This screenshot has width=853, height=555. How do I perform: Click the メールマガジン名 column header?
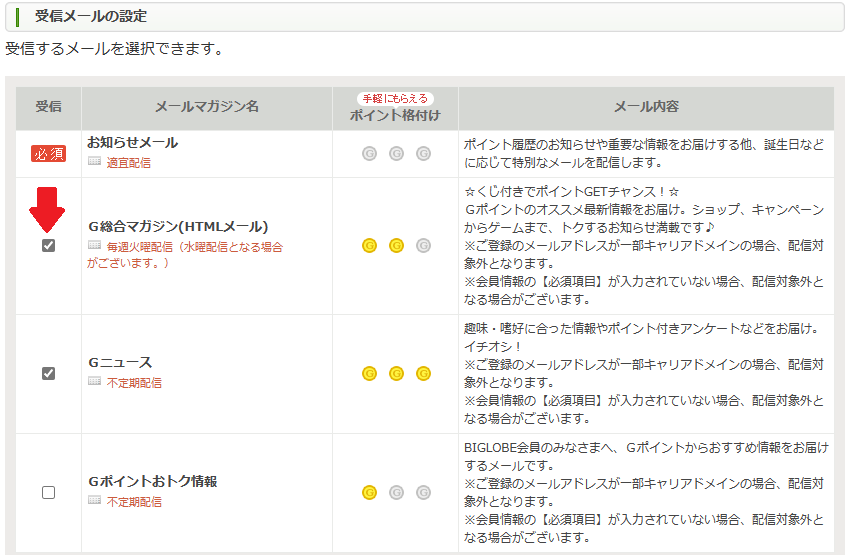pyautogui.click(x=207, y=107)
